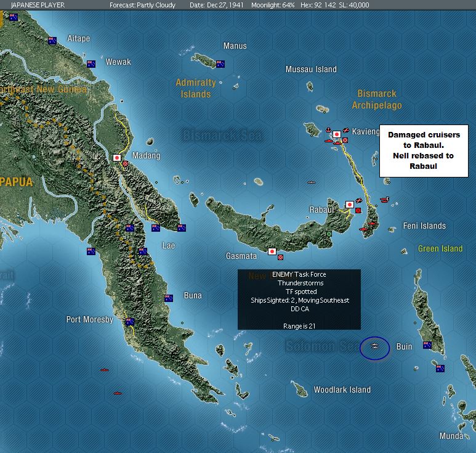This screenshot has height=453, width=476.
Task: Click the Buna map label
Action: (193, 296)
